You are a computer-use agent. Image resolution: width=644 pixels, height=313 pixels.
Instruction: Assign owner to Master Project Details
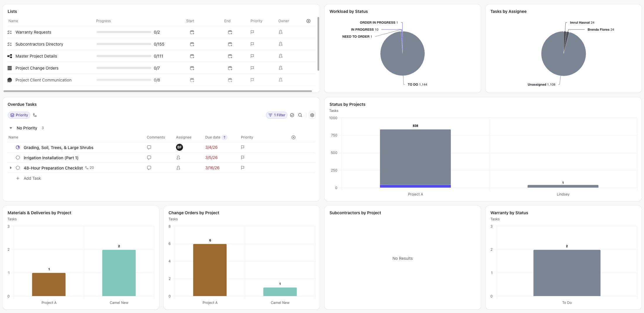point(281,56)
